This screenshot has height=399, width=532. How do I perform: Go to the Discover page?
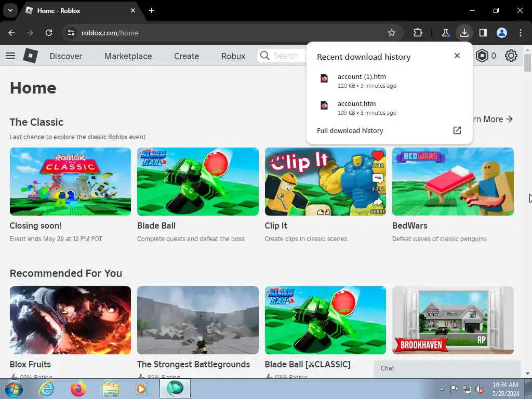click(66, 56)
